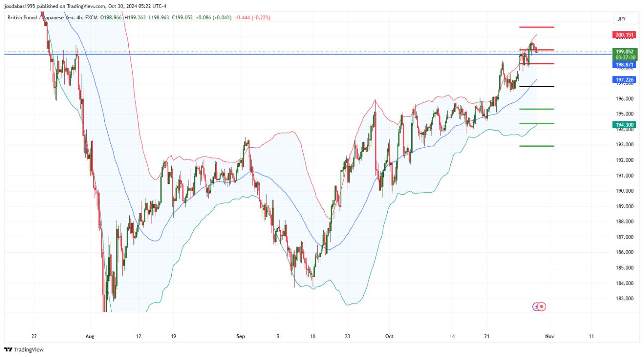The height and width of the screenshot is (357, 644).
Task: Open the TradingView logo link
Action: click(24, 350)
